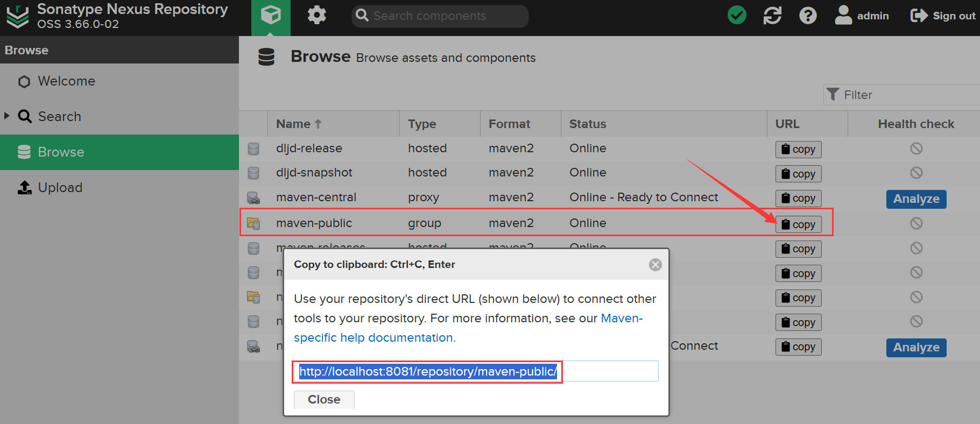
Task: Analyze health of maven-central
Action: coord(916,199)
